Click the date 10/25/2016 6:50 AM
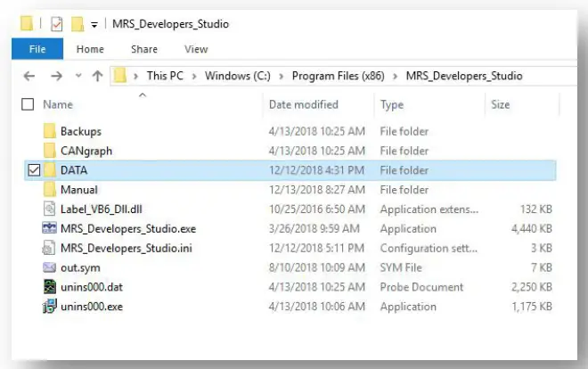This screenshot has width=588, height=369. click(x=317, y=209)
